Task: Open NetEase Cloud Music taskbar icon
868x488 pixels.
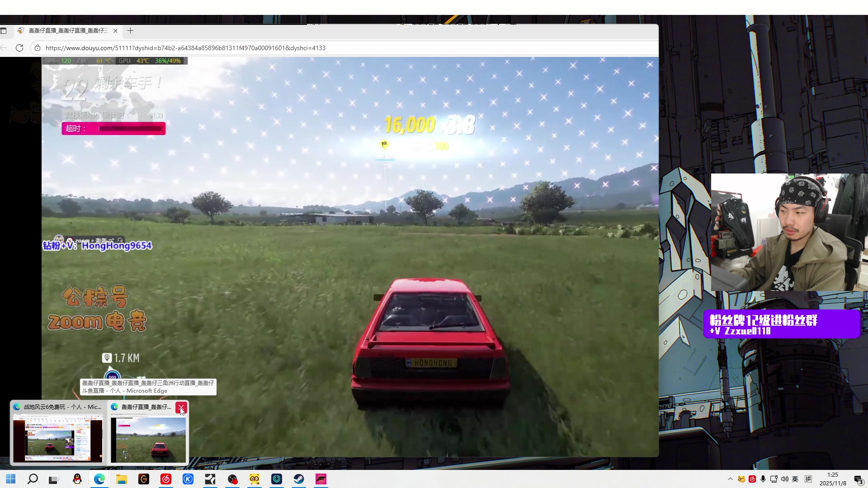Action: (166, 479)
